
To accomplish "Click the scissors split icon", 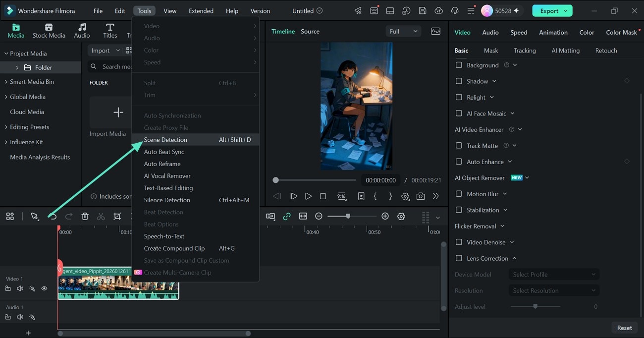I will [x=101, y=217].
